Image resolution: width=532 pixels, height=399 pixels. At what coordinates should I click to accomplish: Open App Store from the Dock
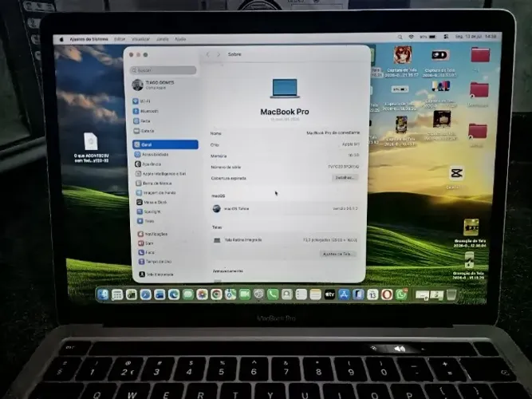point(344,294)
